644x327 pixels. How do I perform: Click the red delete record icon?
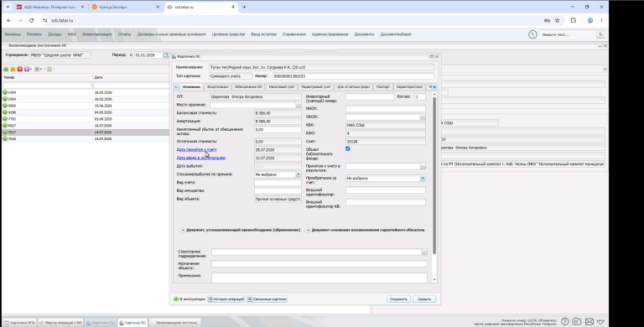(20, 69)
